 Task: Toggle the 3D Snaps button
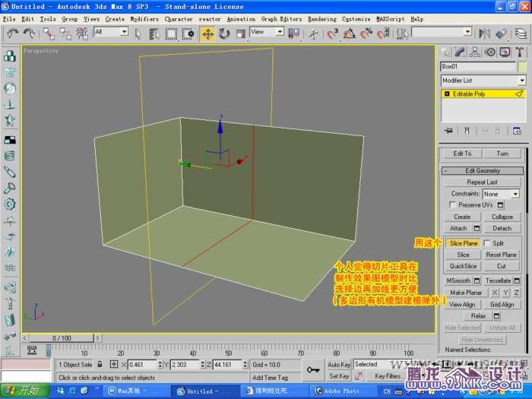(333, 34)
